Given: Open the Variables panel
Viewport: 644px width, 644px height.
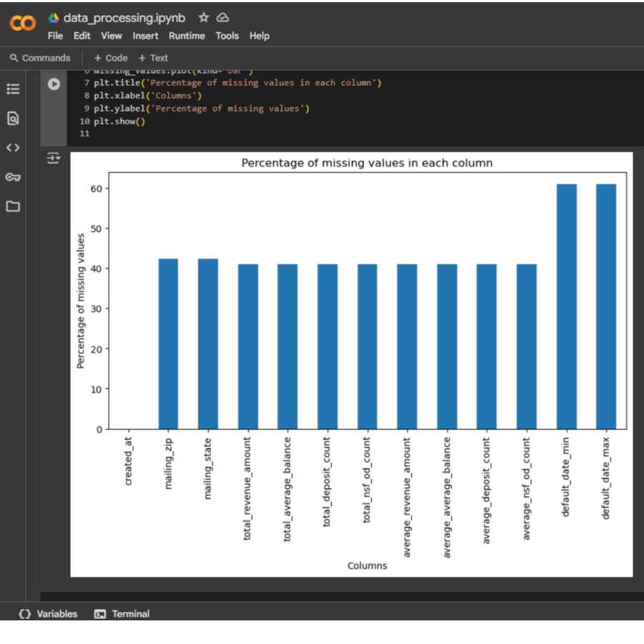Looking at the screenshot, I should (48, 614).
